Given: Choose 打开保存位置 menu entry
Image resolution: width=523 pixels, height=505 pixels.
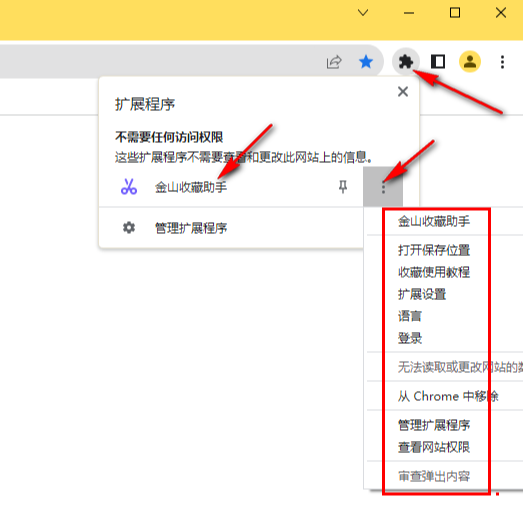Looking at the screenshot, I should (x=434, y=250).
